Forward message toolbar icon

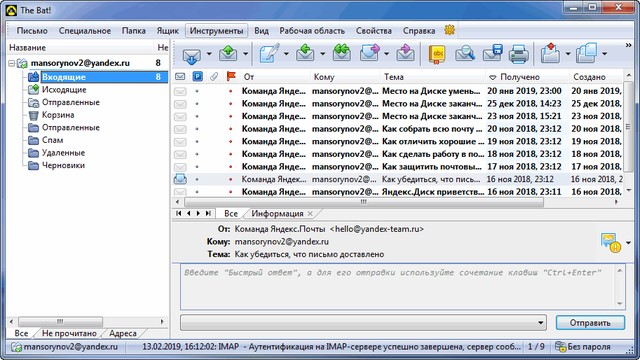pos(370,53)
